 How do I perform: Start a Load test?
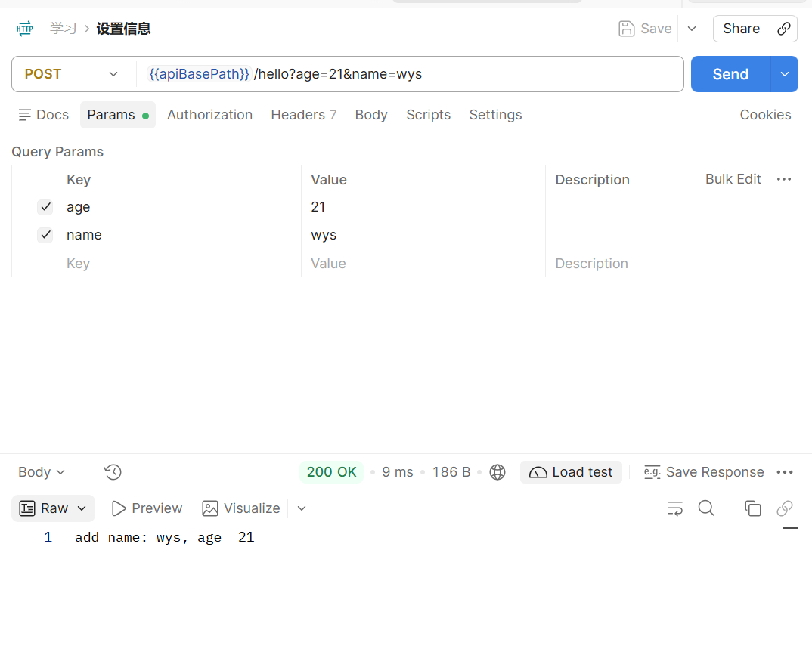point(571,472)
